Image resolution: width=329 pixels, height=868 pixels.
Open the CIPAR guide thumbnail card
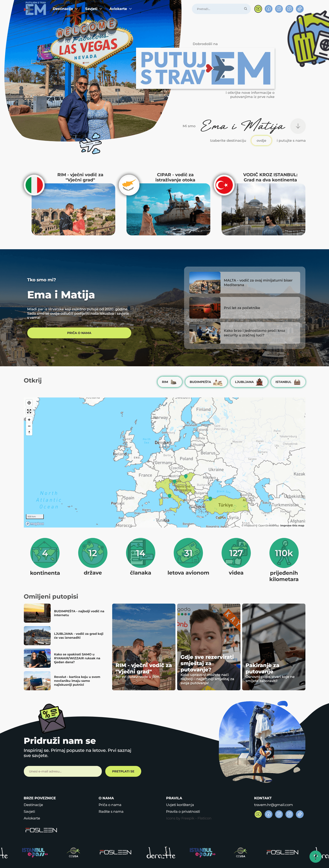tap(168, 209)
